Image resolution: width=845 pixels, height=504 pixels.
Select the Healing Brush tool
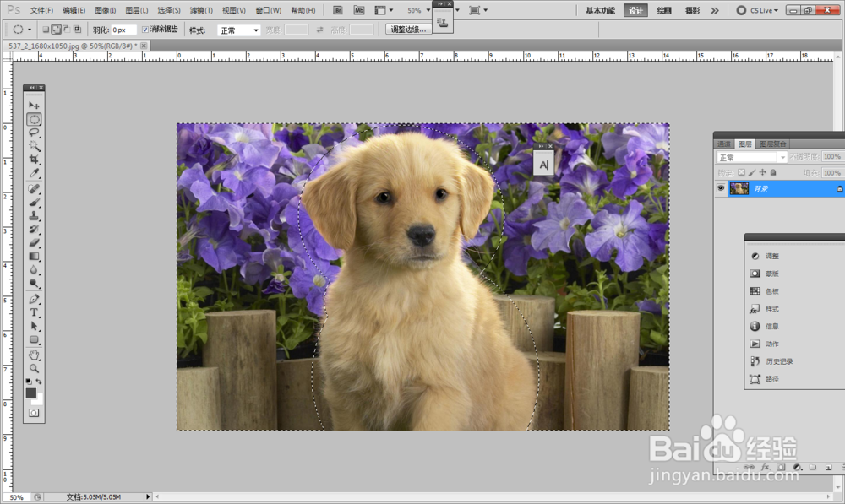point(34,189)
